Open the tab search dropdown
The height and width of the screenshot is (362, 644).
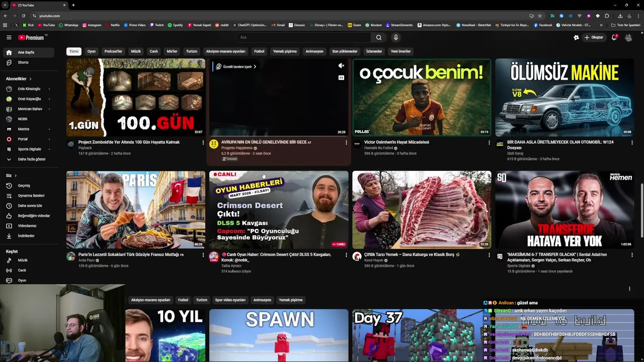(5, 5)
